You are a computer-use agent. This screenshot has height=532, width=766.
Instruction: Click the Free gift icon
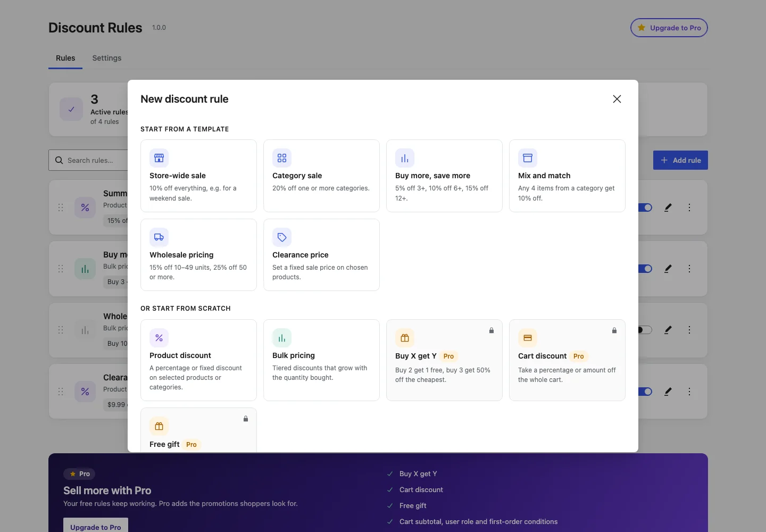(x=159, y=426)
